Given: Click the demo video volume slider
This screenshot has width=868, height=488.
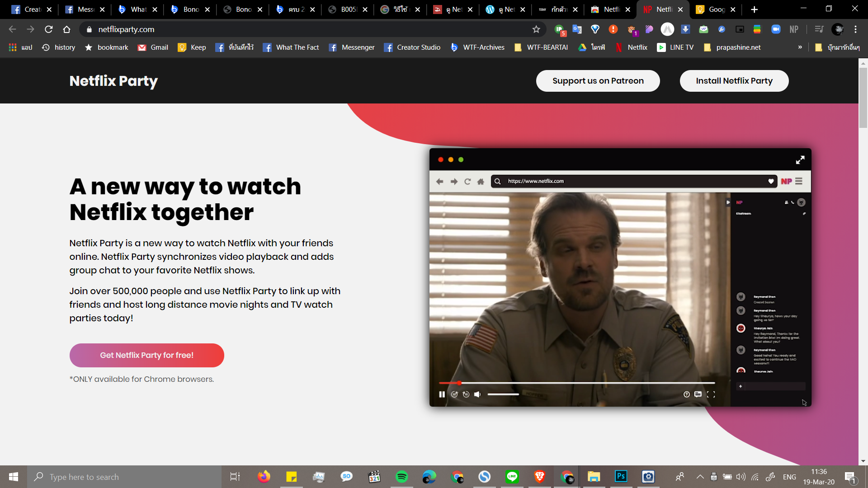Looking at the screenshot, I should tap(503, 394).
